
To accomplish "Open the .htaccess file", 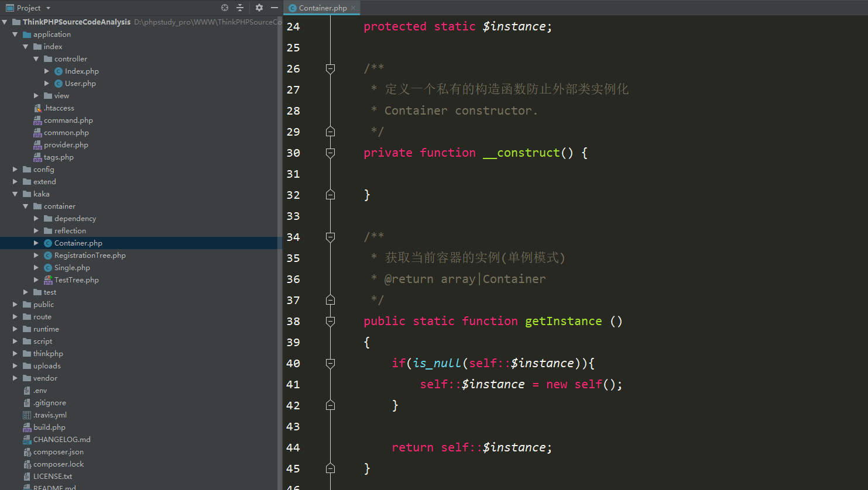I will tap(59, 108).
